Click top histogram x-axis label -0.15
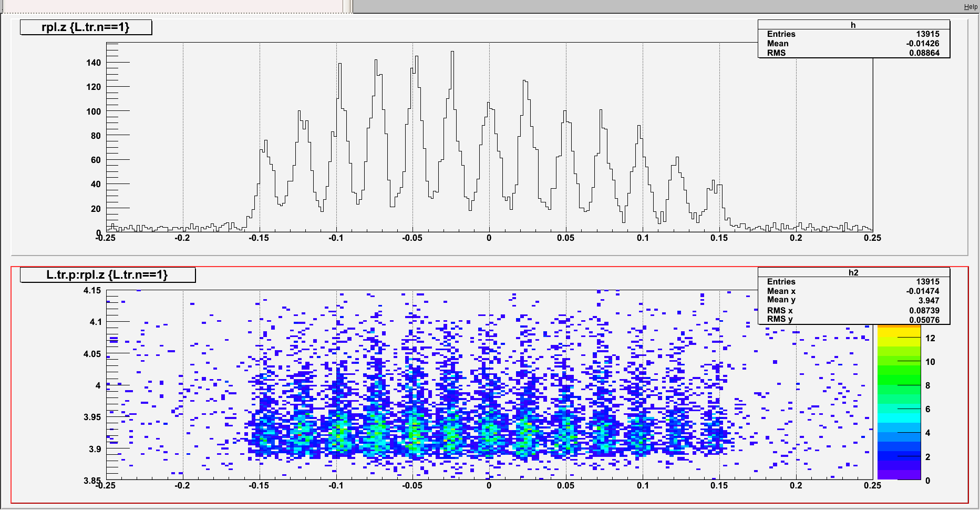 (259, 238)
